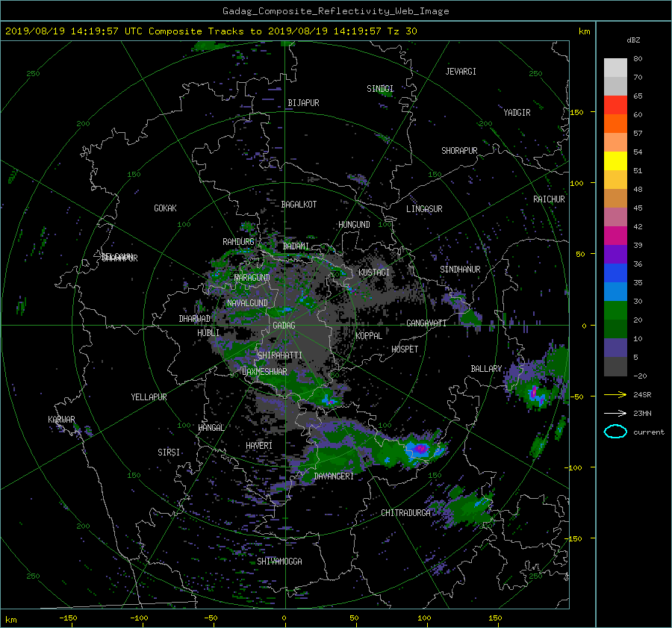Click the HANGAL city label
This screenshot has height=628, width=672.
pos(211,428)
